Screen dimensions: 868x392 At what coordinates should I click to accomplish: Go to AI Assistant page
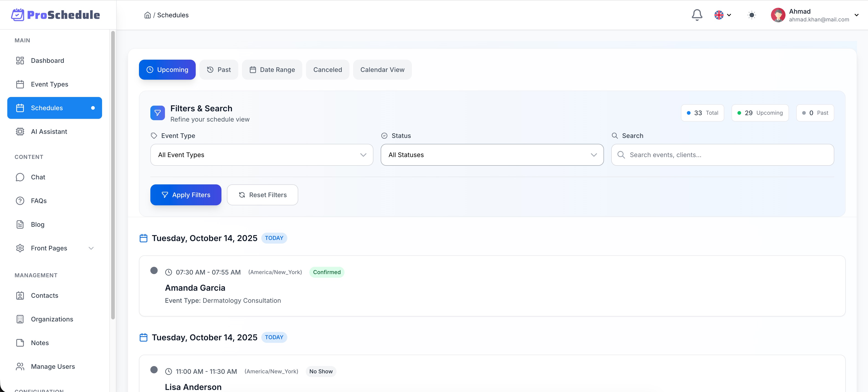click(x=49, y=132)
